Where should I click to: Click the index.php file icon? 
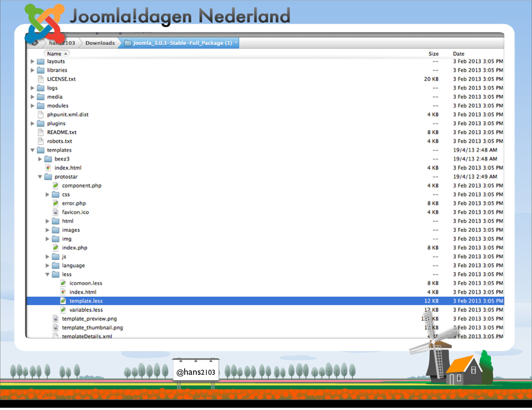coord(56,248)
